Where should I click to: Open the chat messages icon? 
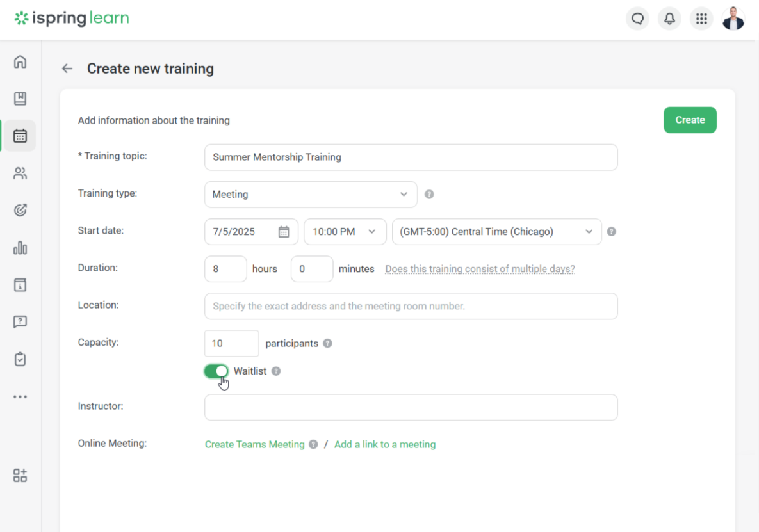pos(637,19)
